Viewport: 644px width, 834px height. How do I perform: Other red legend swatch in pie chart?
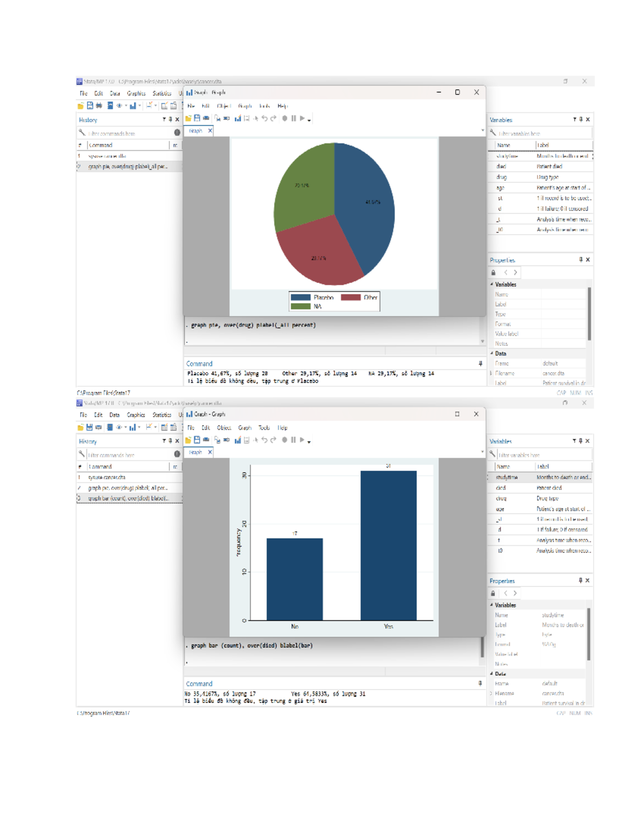pos(350,298)
